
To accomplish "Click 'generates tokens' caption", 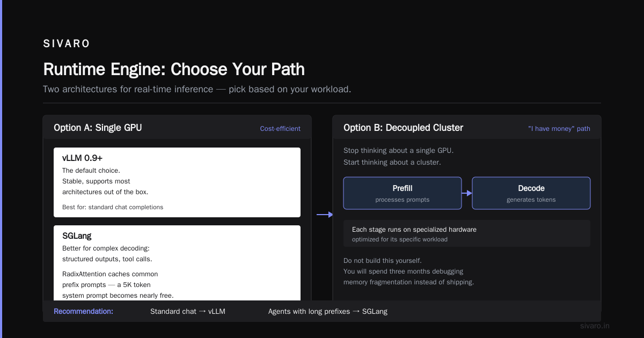I will pyautogui.click(x=531, y=200).
